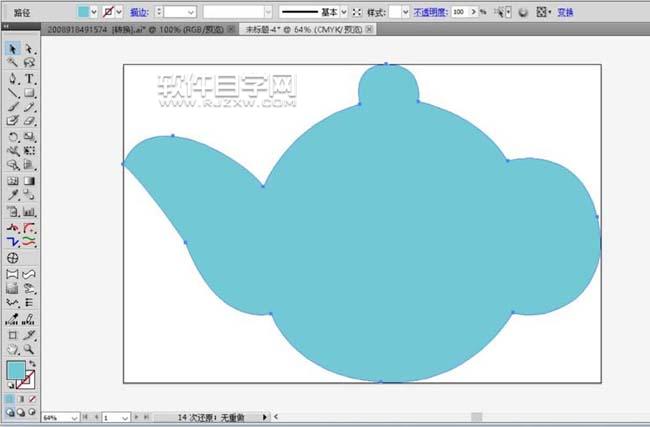Select the Perspective Grid tool
Image resolution: width=650 pixels, height=427 pixels.
[29, 165]
